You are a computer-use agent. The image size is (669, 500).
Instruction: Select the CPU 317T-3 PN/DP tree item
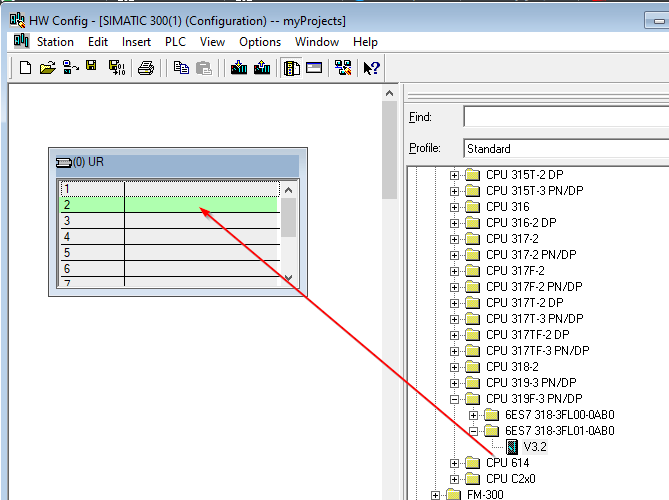(x=534, y=319)
